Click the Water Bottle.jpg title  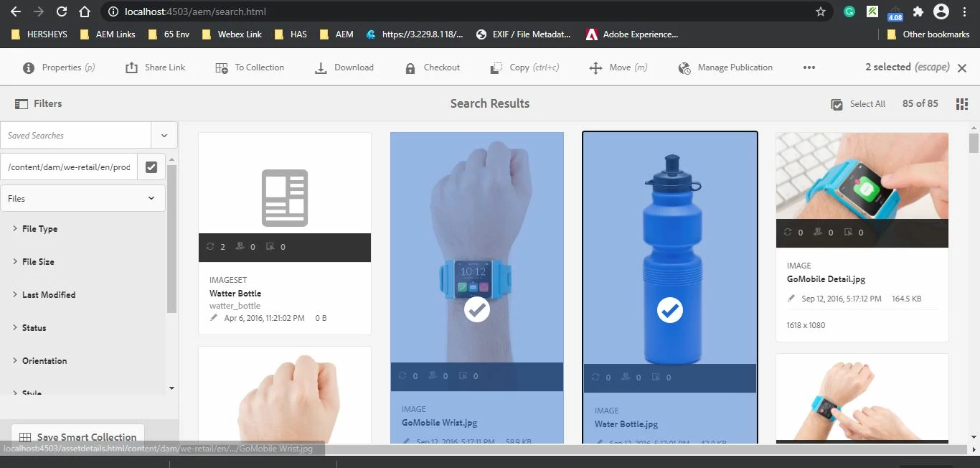626,424
